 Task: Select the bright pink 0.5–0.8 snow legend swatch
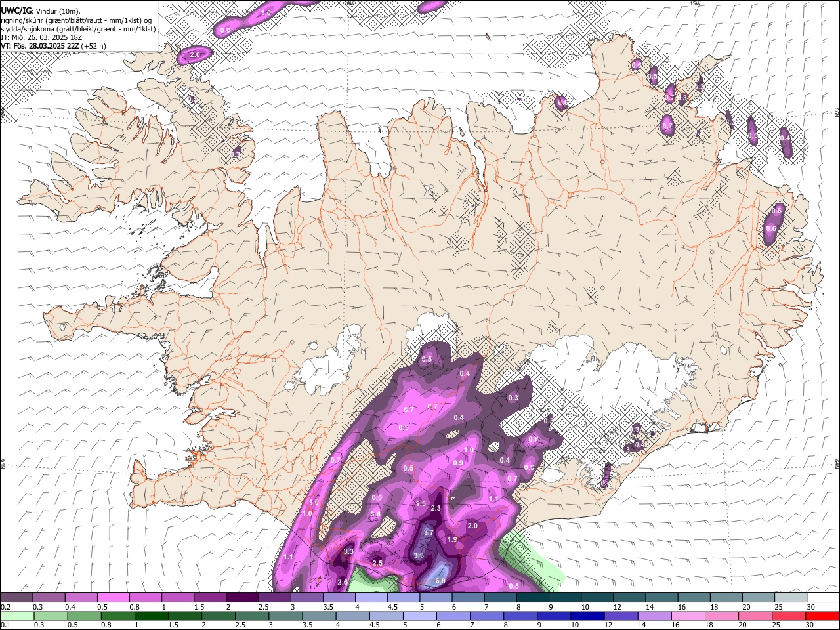point(114,598)
